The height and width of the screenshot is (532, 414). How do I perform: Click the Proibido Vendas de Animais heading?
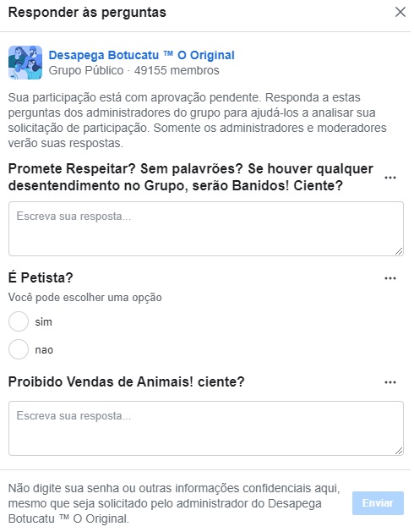point(126,381)
